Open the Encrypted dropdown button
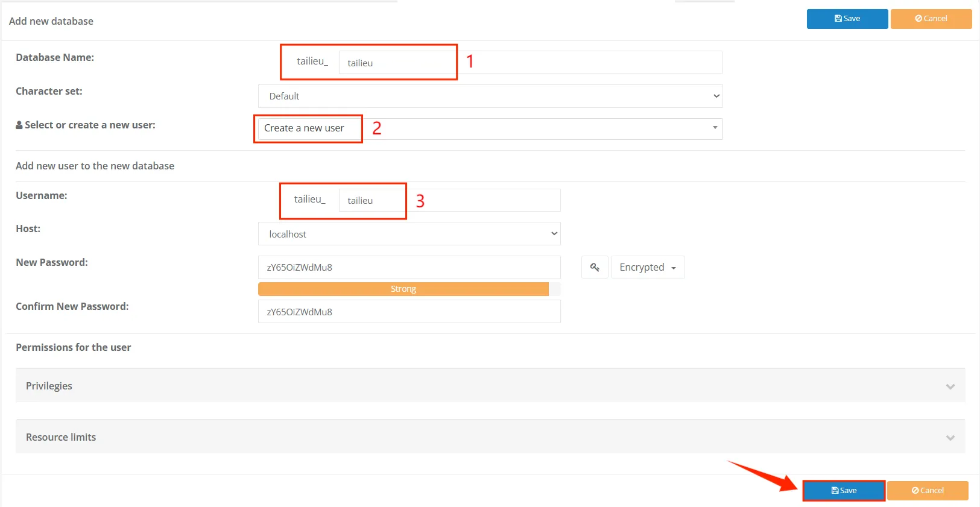Viewport: 980px width, 507px height. 648,267
